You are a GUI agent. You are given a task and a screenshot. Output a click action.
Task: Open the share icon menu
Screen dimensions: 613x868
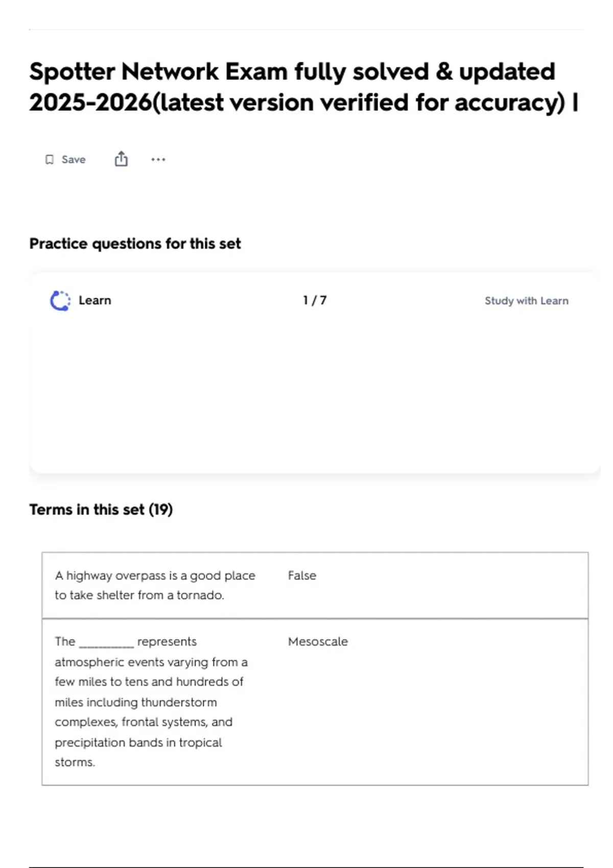tap(121, 159)
